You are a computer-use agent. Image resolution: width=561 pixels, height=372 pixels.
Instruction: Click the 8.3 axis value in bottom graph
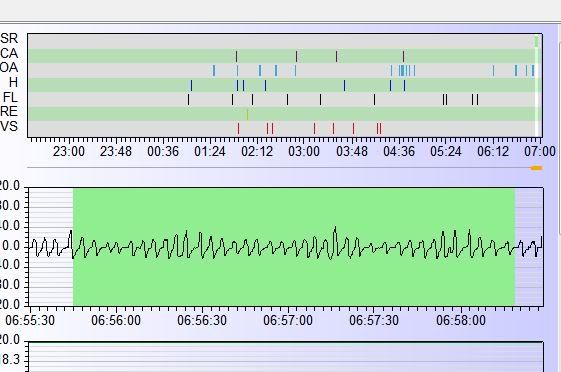tap(11, 359)
